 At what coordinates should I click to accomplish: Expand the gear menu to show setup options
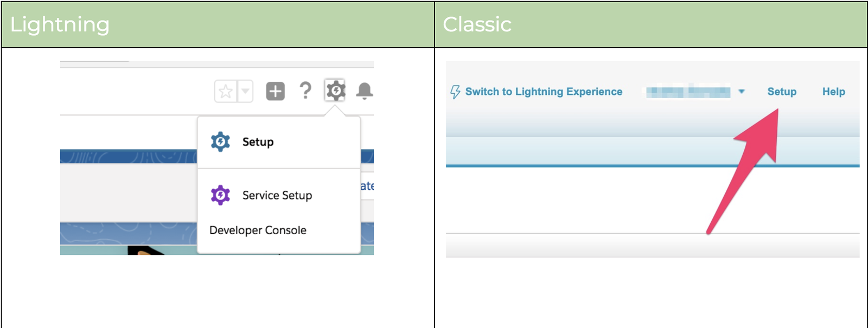click(335, 91)
